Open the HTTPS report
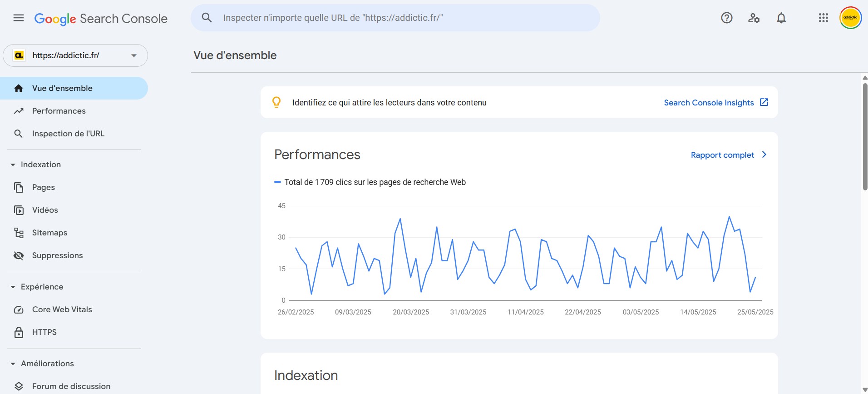 click(x=74, y=332)
